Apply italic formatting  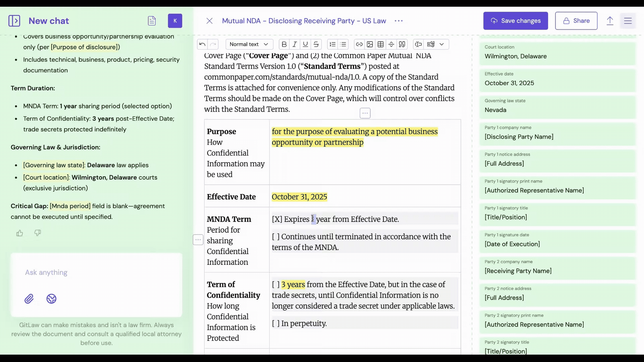[x=295, y=44]
